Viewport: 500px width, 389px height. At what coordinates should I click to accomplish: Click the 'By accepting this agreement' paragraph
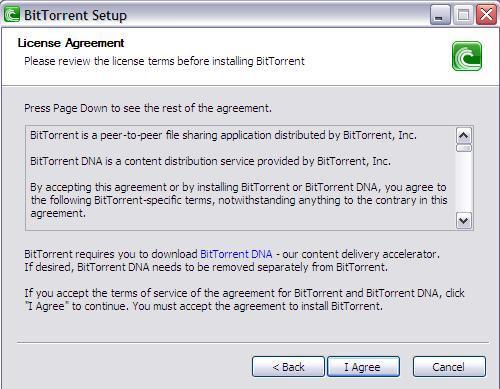[239, 200]
